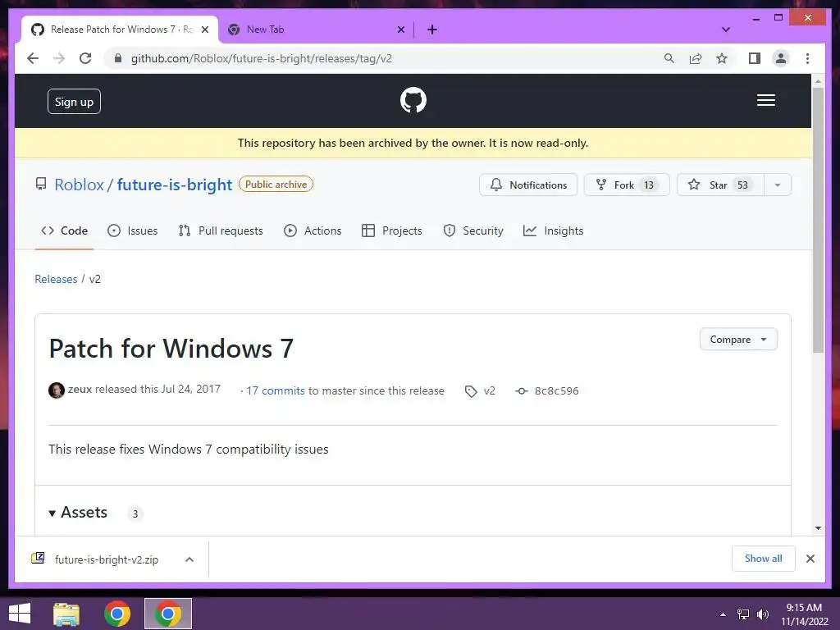Image resolution: width=840 pixels, height=630 pixels.
Task: Open downloaded future-is-bright-v2.zip
Action: click(x=106, y=559)
